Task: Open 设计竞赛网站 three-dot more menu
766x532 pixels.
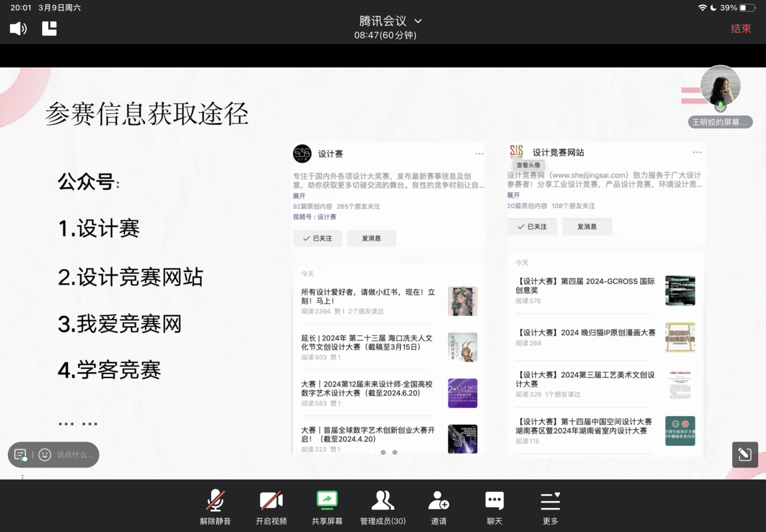Action: (x=697, y=153)
